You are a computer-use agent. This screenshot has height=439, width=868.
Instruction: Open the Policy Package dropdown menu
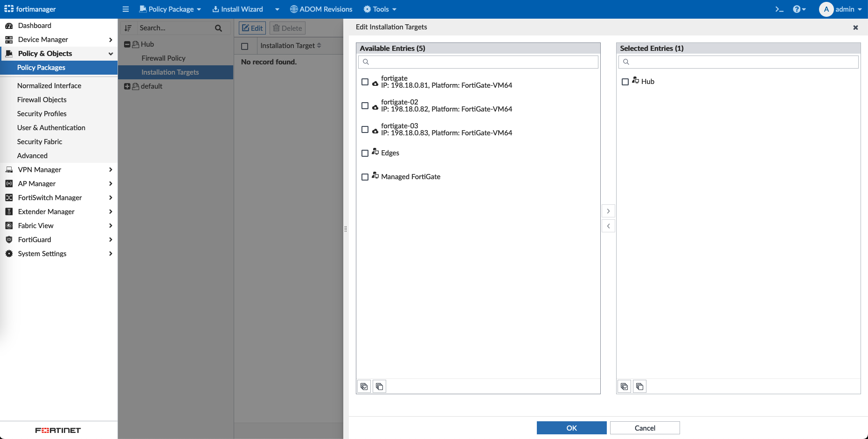click(170, 9)
